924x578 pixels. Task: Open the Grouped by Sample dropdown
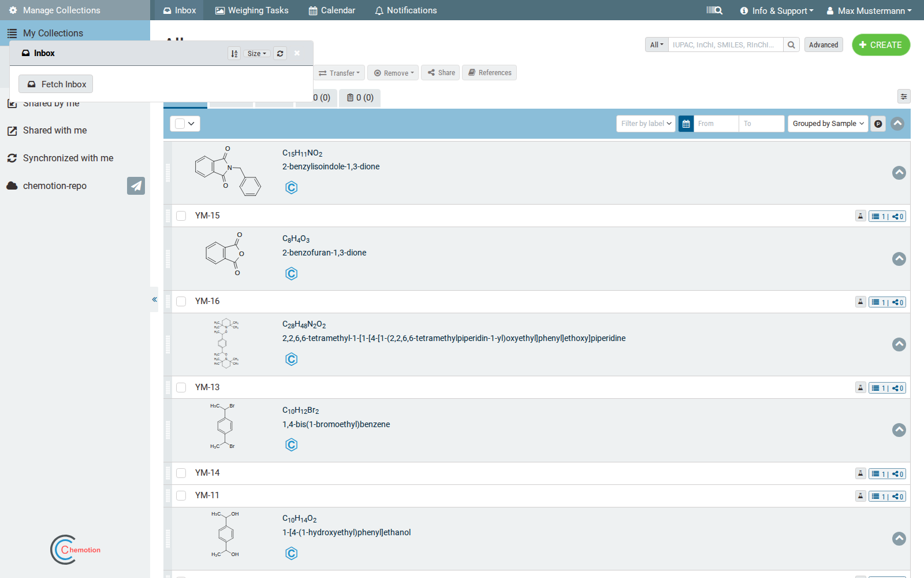tap(828, 124)
